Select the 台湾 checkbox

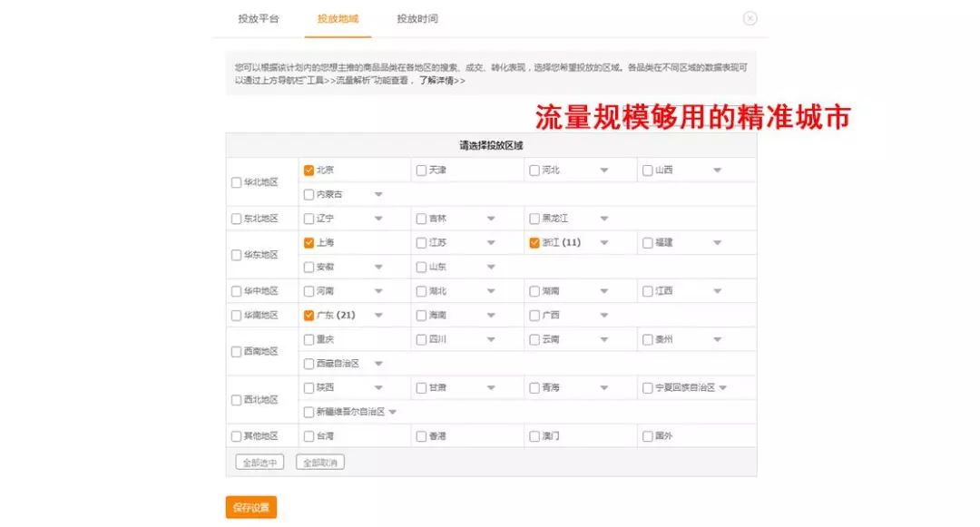coord(307,435)
